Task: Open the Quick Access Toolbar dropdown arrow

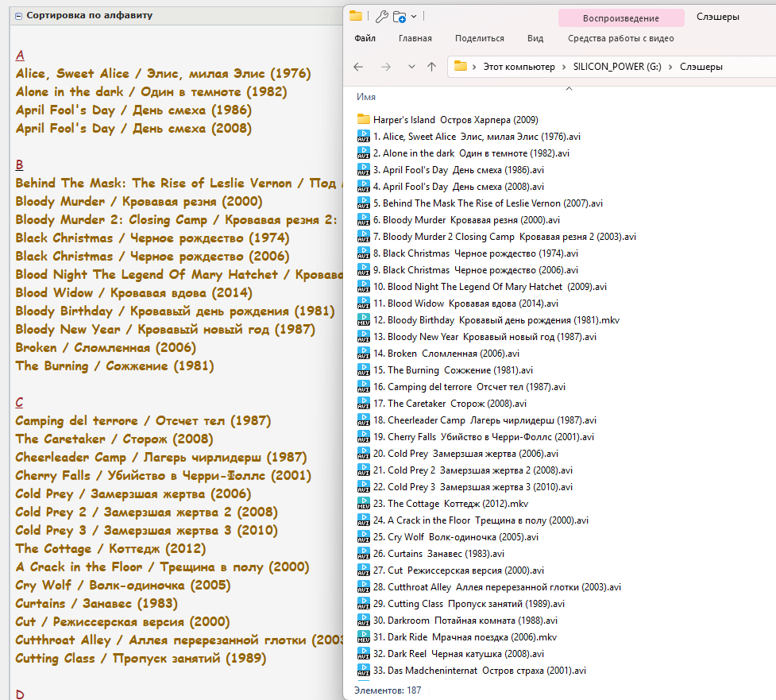Action: [414, 17]
